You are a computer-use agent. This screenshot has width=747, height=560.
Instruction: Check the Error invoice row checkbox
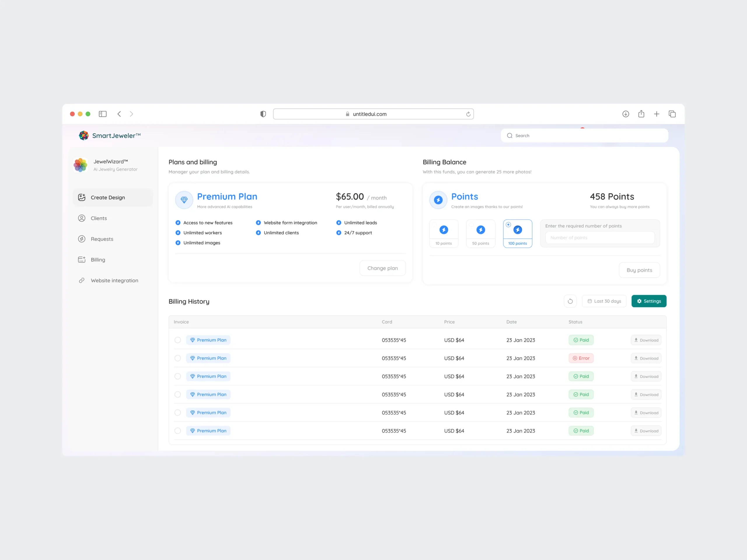[178, 358]
